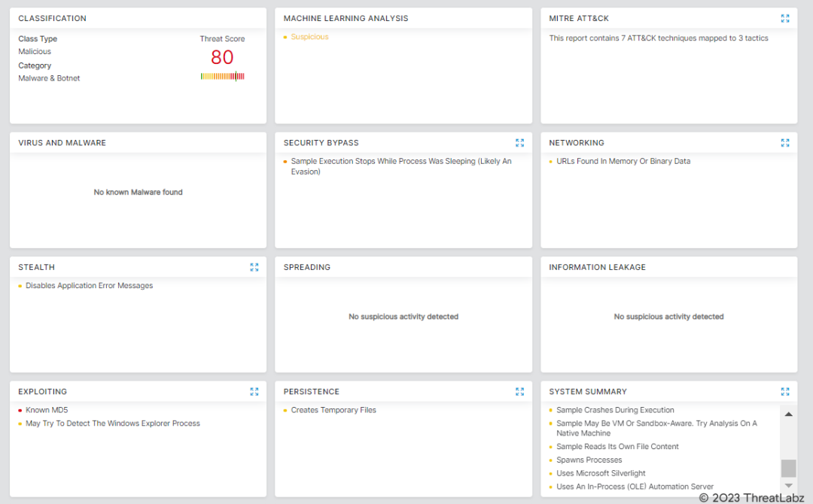The width and height of the screenshot is (813, 504).
Task: Click the scroll down arrow in System Summary
Action: coord(788,485)
